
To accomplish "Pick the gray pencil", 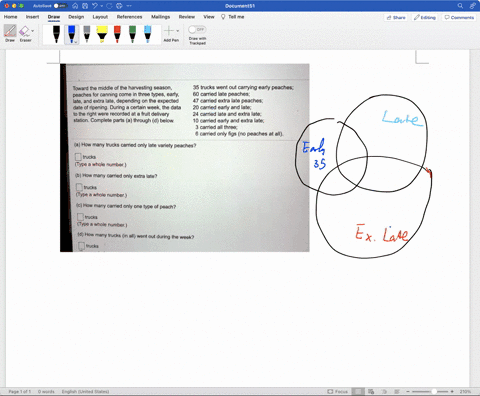I will click(87, 34).
